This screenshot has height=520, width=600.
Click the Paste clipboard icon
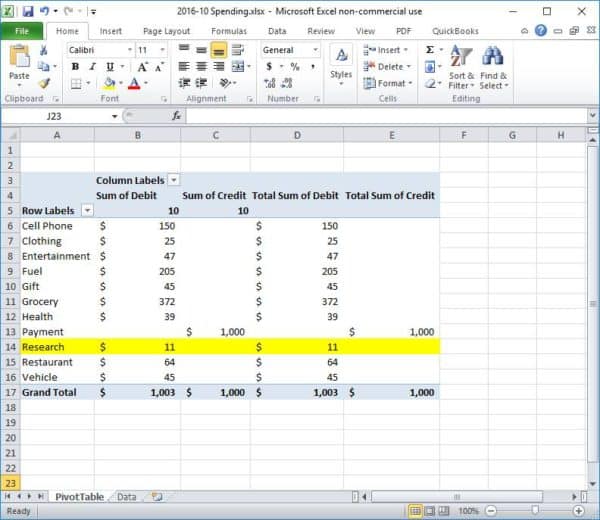pos(19,56)
